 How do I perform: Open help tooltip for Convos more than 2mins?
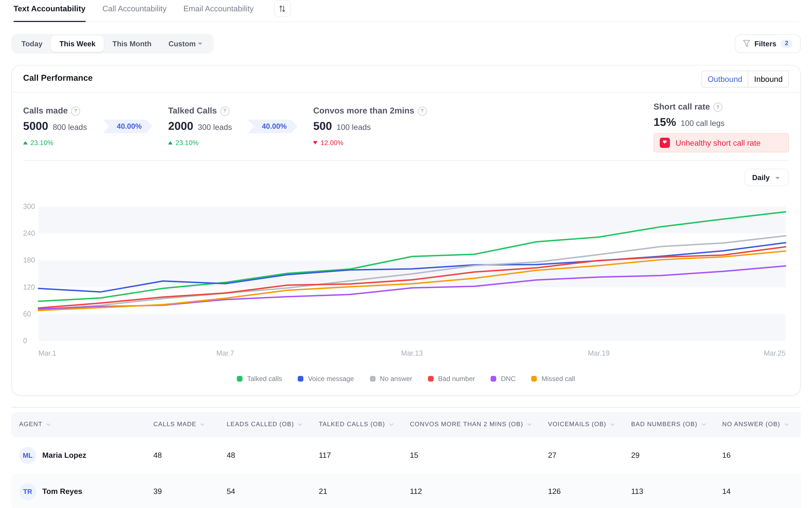point(422,111)
